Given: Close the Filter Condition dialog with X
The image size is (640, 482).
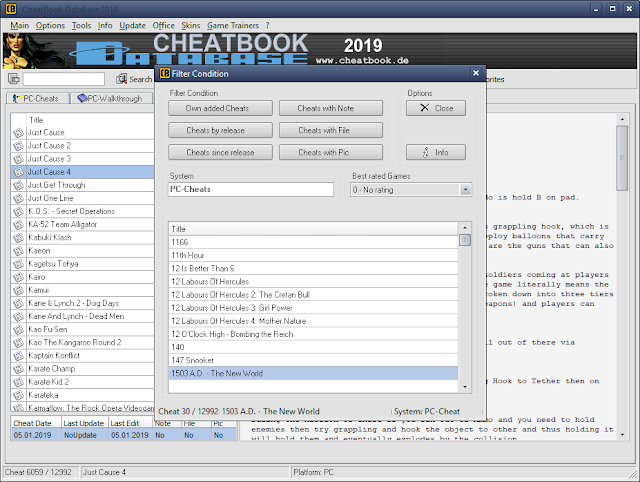Looking at the screenshot, I should pyautogui.click(x=476, y=73).
